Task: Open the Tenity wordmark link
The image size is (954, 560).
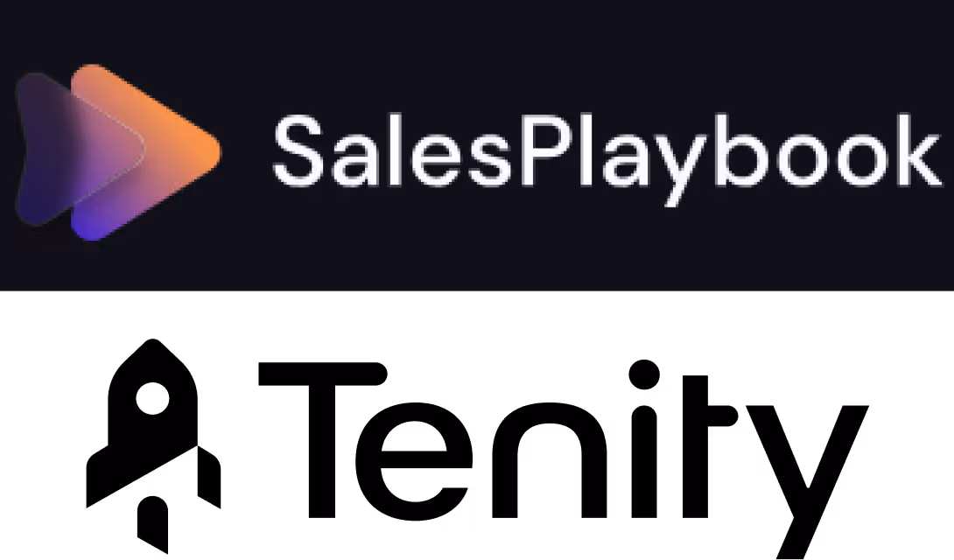Action: 564,458
